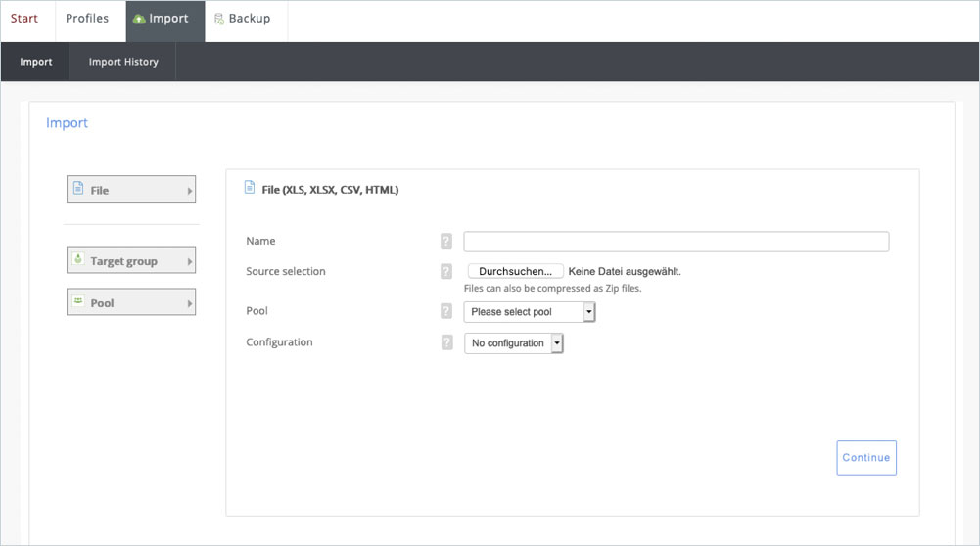Click the question mark icon for Pool
This screenshot has width=980, height=546.
(446, 312)
